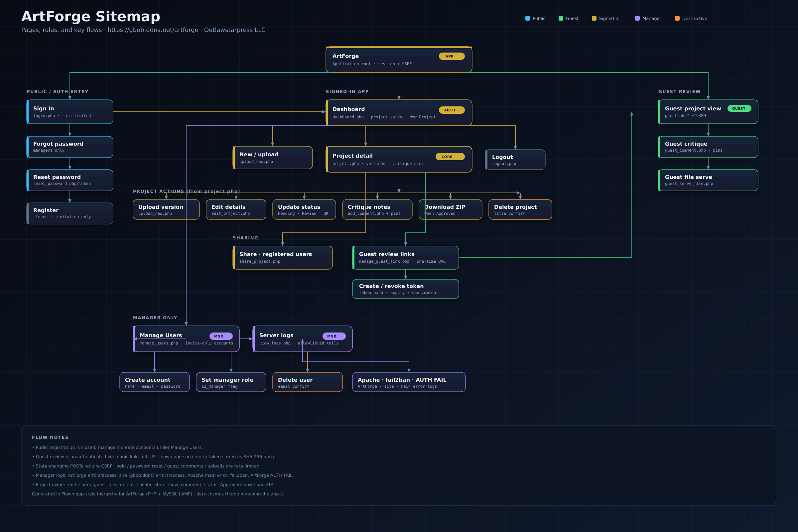Click the APP badge on ArtForge node
The image size is (798, 532).
452,56
